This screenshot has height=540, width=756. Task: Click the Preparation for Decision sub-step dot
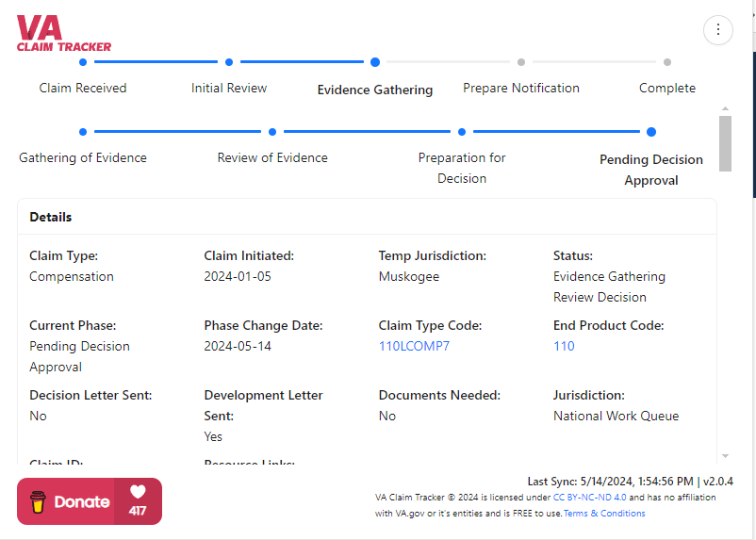[x=462, y=132]
